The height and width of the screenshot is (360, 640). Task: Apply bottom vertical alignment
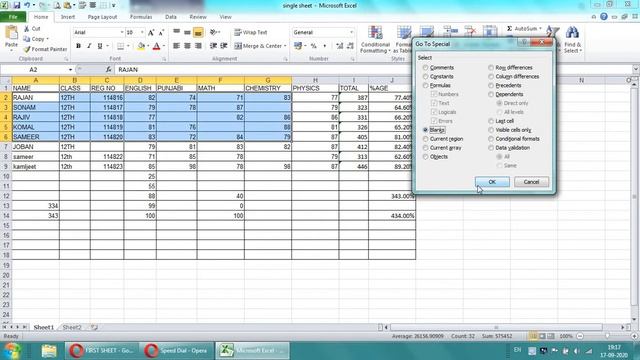(198, 32)
